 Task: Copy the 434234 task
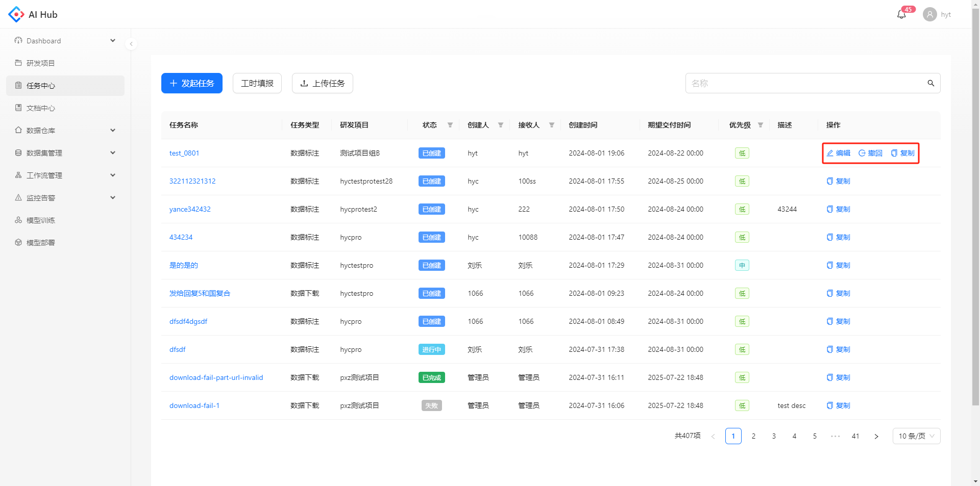[x=839, y=237]
